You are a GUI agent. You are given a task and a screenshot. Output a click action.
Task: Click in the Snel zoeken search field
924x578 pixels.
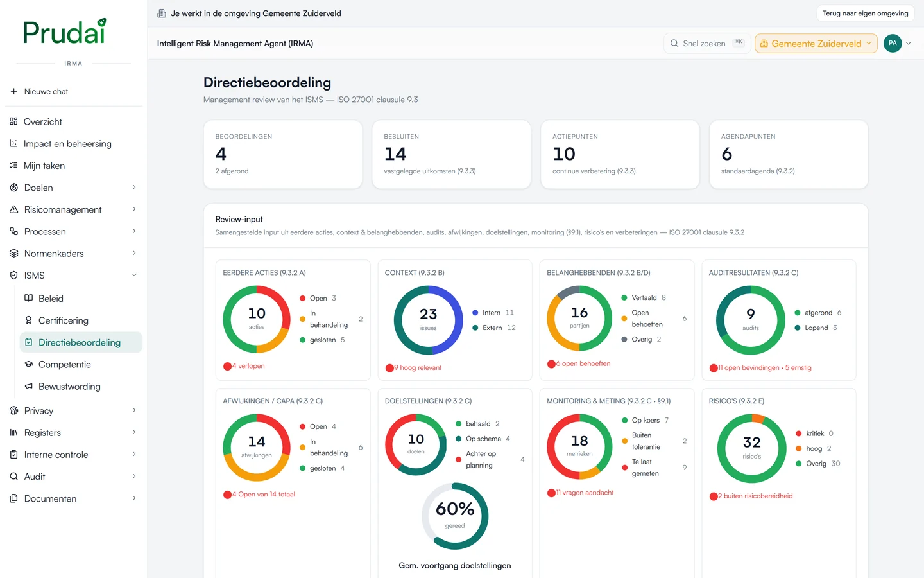tap(706, 43)
